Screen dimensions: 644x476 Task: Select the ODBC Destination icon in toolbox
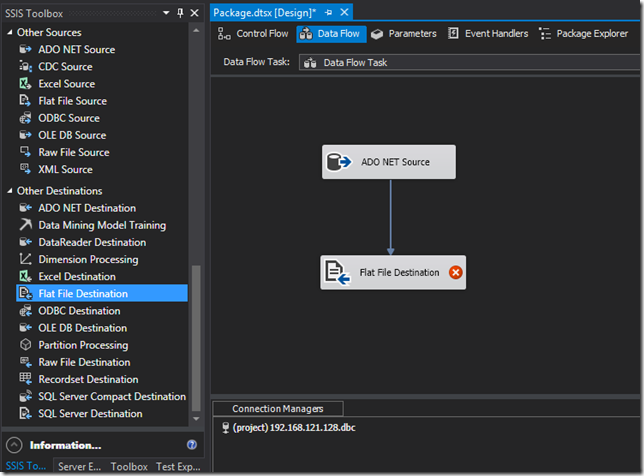tap(25, 310)
